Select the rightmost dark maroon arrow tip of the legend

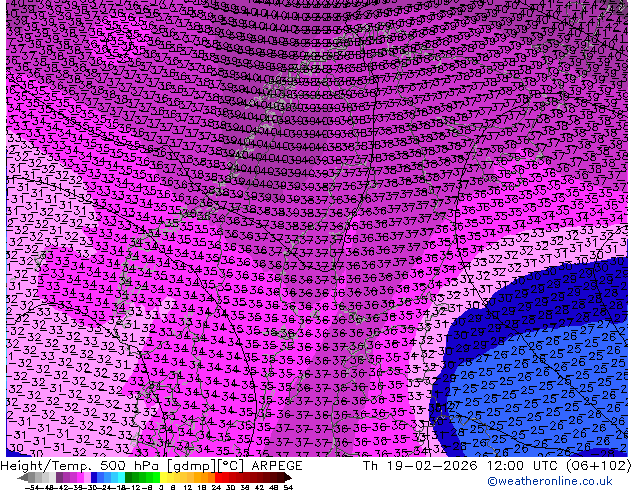pyautogui.click(x=288, y=478)
